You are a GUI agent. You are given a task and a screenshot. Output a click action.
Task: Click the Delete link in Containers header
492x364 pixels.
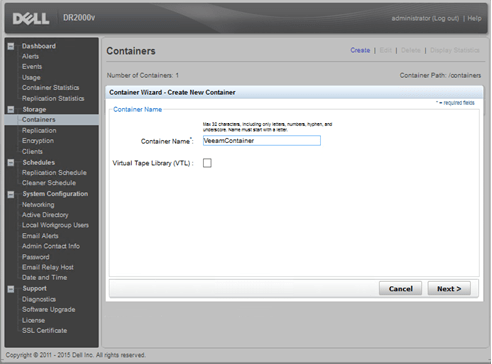[x=411, y=50]
